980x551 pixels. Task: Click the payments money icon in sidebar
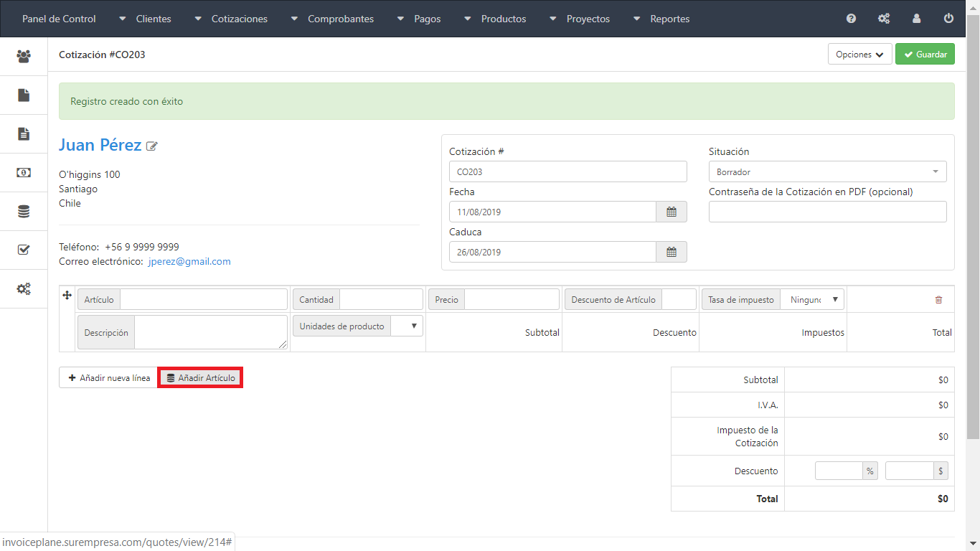pos(24,172)
